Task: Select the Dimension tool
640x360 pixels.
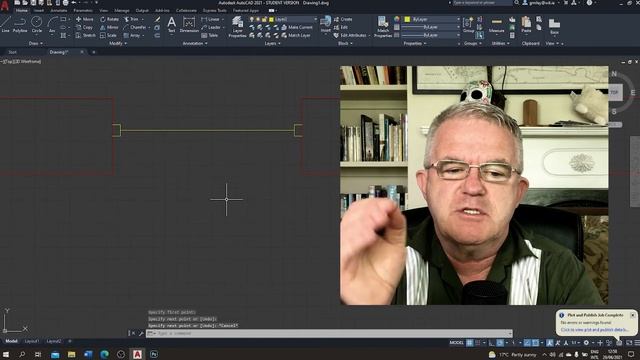Action: 189,24
